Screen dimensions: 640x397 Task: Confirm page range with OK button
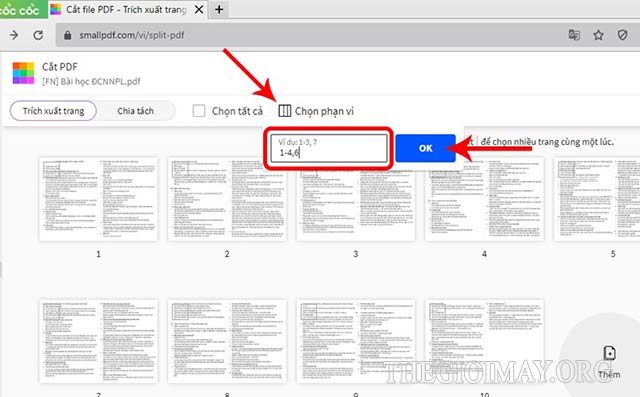click(425, 148)
